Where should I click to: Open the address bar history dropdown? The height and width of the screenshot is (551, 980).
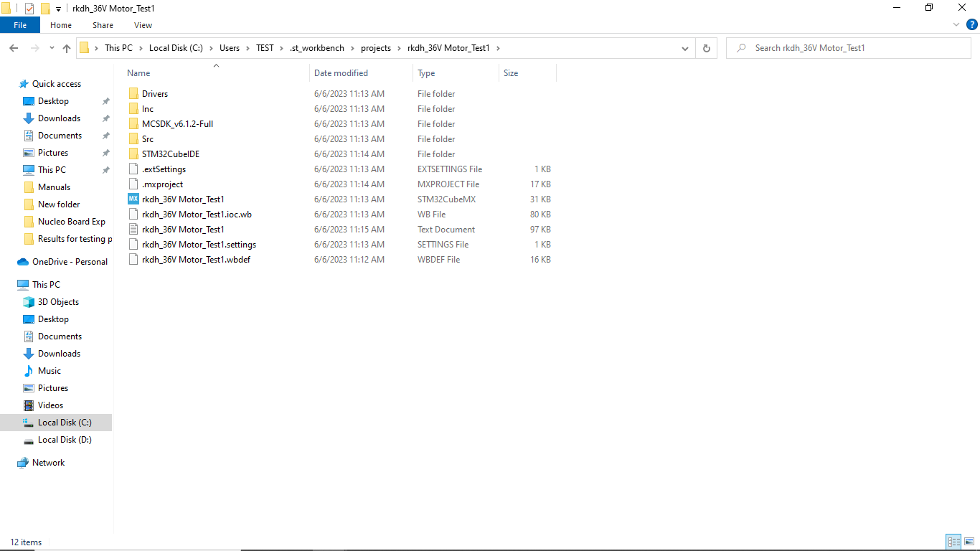pos(684,47)
